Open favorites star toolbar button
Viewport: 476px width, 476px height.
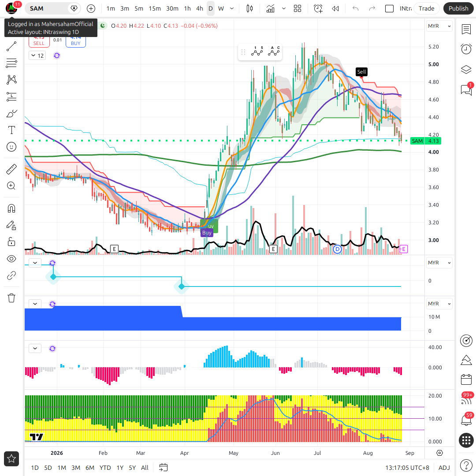pyautogui.click(x=11, y=459)
